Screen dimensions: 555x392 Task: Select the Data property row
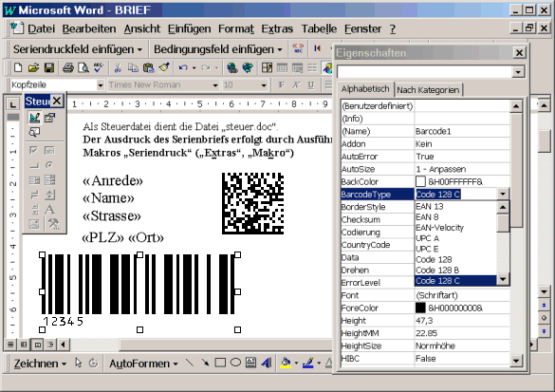378,257
